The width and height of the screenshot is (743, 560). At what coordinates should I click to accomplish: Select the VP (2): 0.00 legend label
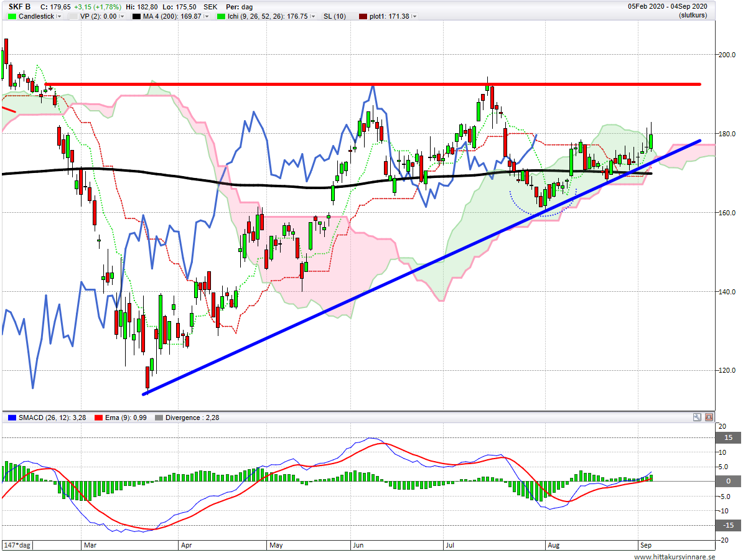(98, 17)
